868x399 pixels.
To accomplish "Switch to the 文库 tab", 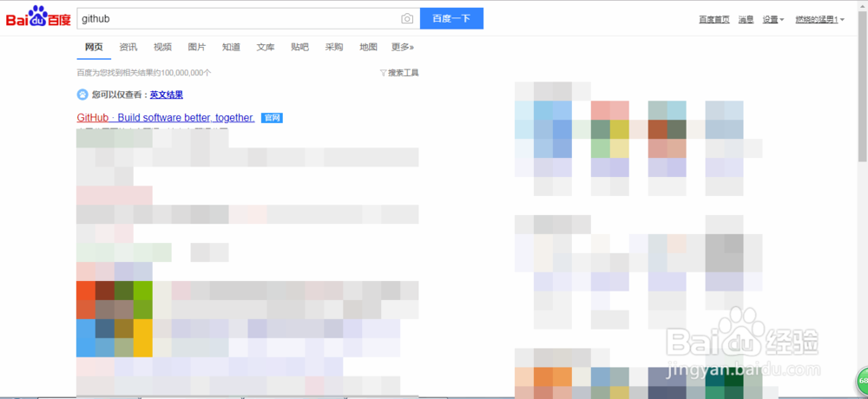I will [x=266, y=47].
